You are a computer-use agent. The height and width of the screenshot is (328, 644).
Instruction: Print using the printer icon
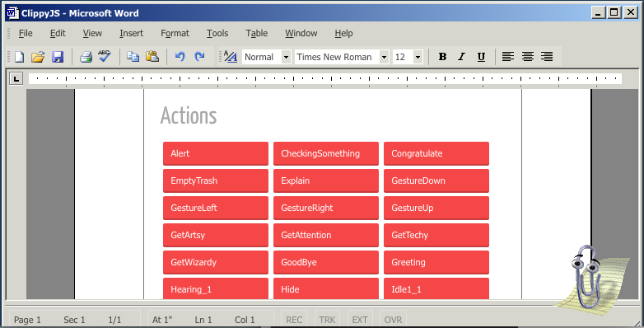[x=86, y=57]
